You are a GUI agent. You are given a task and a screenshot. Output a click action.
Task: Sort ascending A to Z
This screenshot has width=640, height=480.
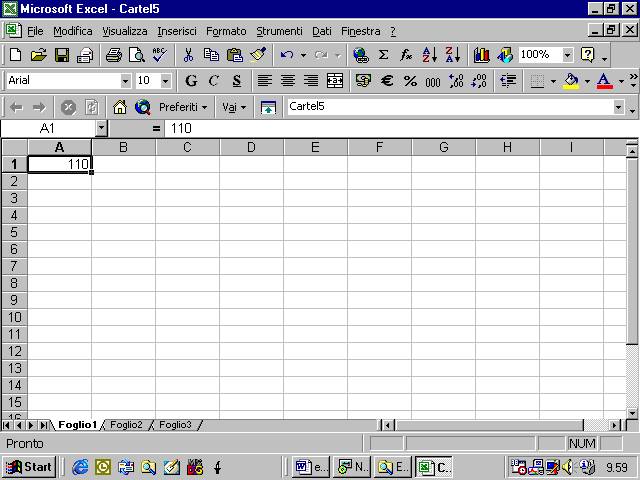pos(430,55)
